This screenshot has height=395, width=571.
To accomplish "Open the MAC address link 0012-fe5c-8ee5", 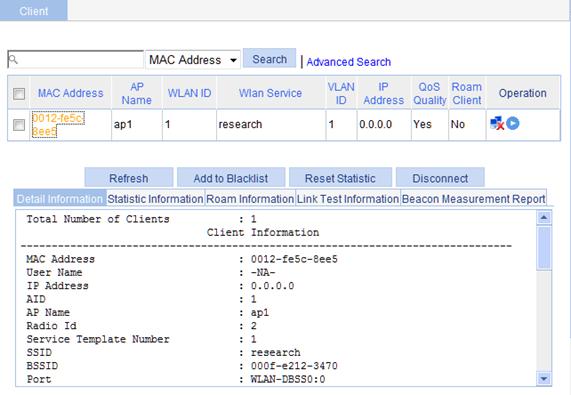I will 58,125.
